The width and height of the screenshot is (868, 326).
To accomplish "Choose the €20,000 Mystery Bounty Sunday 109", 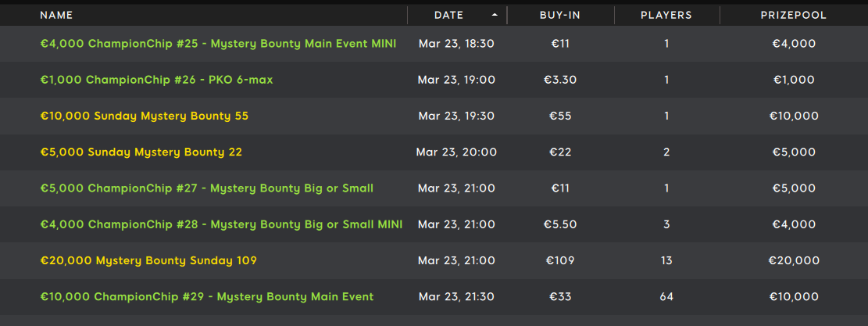I will pyautogui.click(x=148, y=260).
